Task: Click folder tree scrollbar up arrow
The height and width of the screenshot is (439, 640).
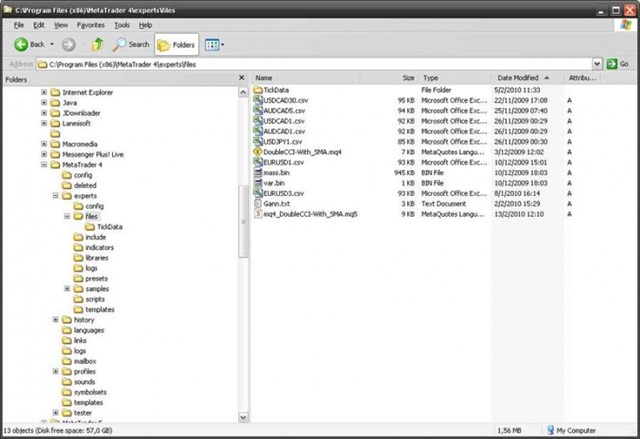Action: tap(243, 92)
